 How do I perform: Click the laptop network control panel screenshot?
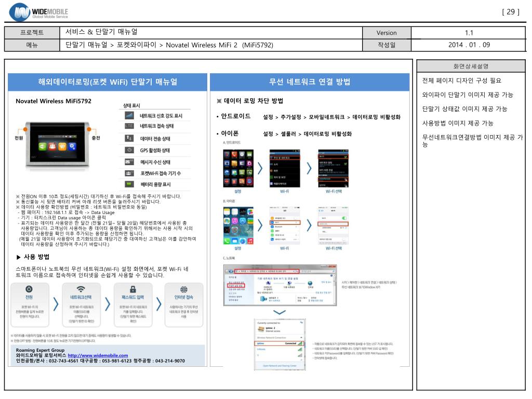click(280, 285)
